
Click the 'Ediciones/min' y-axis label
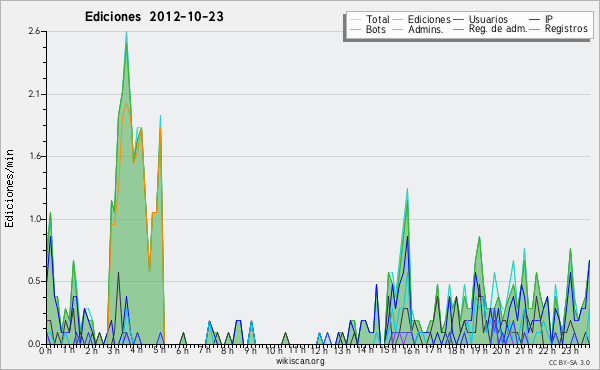tap(9, 188)
